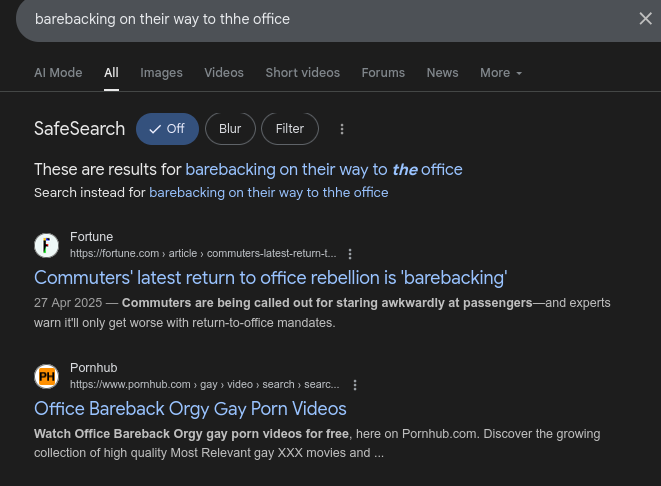The height and width of the screenshot is (486, 661).
Task: Open SafeSearch three-dot options menu
Action: pos(342,129)
